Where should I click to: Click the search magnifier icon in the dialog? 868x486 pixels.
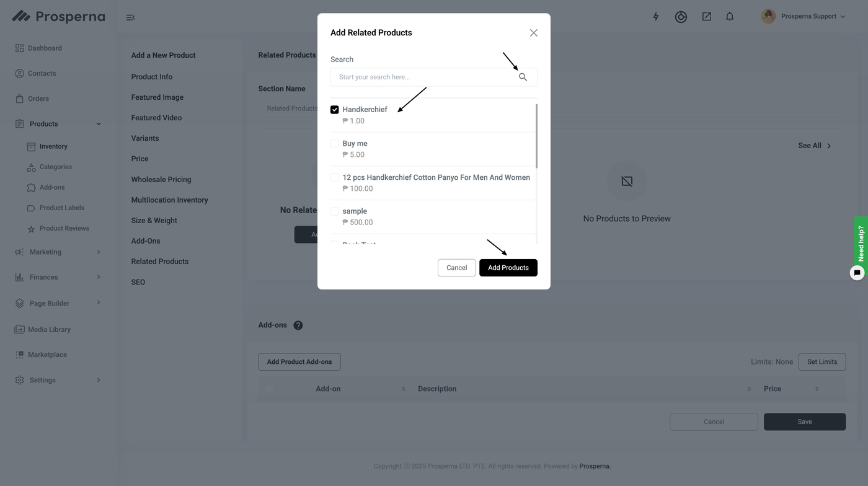click(x=523, y=77)
